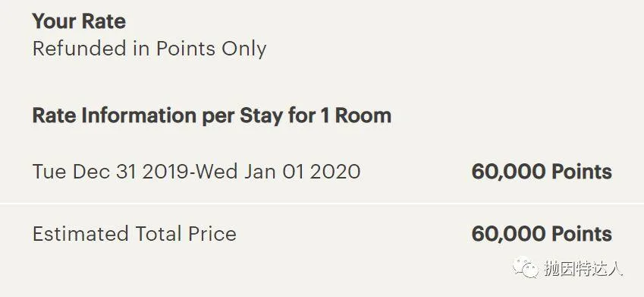644x297 pixels.
Task: Click the word Estimated in the total row
Action: (x=80, y=234)
